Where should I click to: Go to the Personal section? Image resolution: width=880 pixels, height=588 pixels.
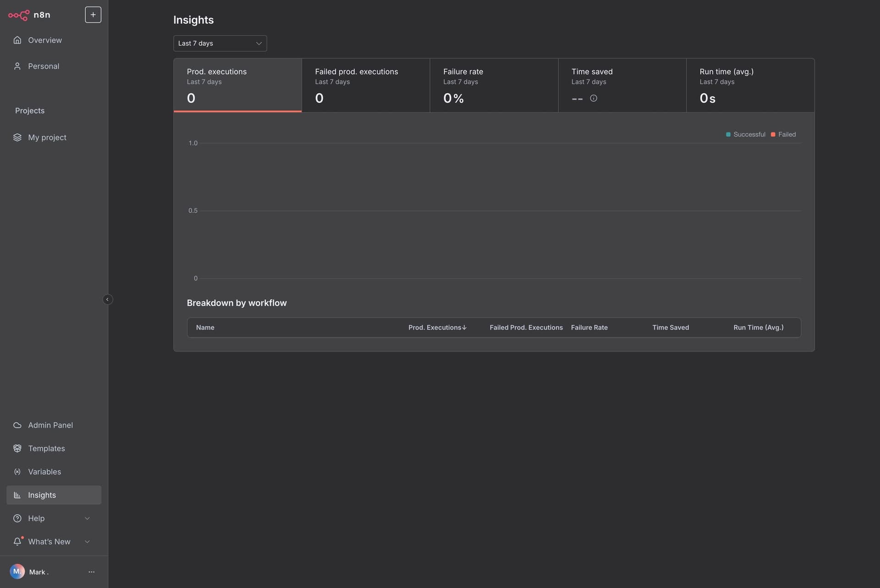pos(54,66)
